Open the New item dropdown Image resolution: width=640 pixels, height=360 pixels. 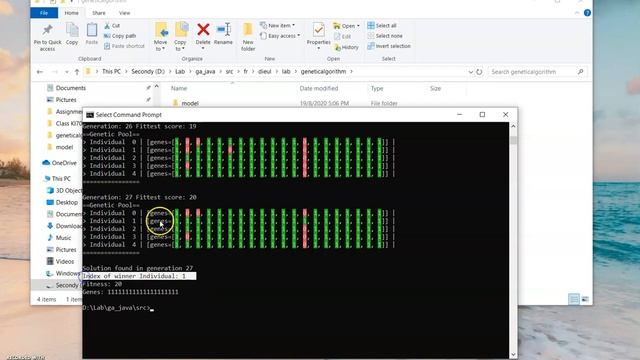pos(278,25)
